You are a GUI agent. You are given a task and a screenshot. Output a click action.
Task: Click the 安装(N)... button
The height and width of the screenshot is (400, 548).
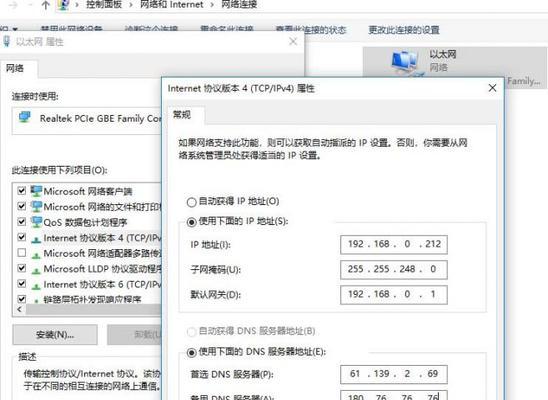[55, 335]
